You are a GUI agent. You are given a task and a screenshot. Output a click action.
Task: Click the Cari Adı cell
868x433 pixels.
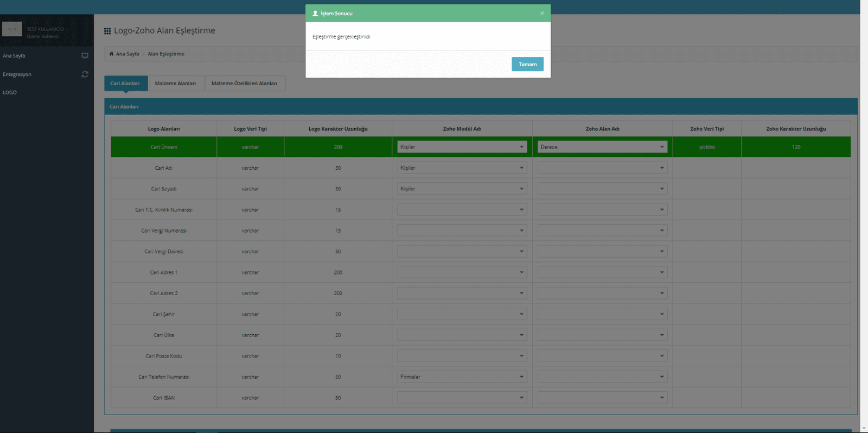pos(164,168)
